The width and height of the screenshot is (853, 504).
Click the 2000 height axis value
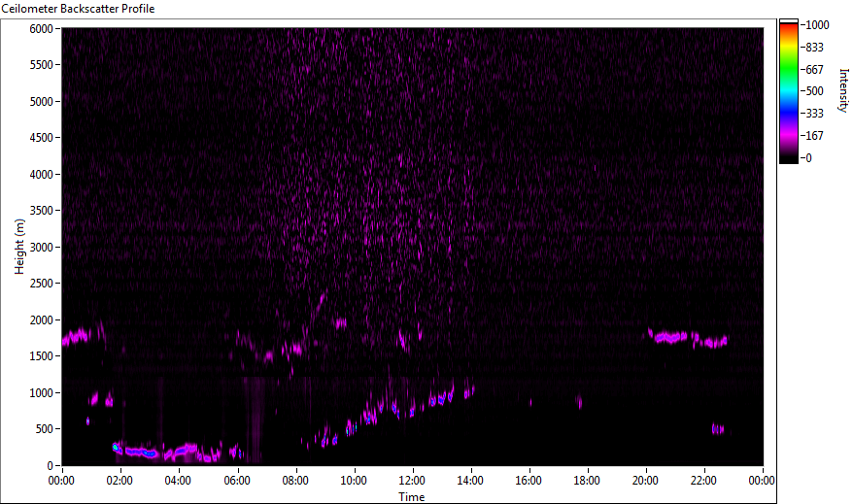(42, 320)
